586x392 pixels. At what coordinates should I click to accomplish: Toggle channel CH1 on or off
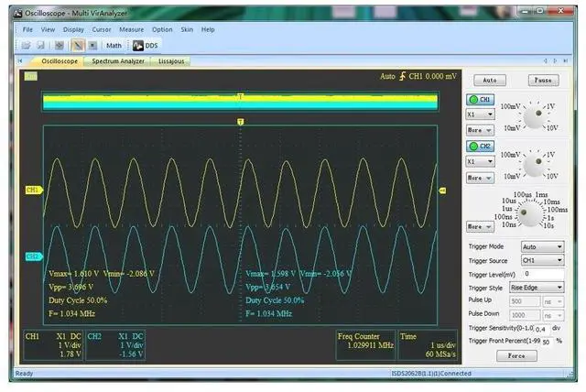[x=482, y=99]
